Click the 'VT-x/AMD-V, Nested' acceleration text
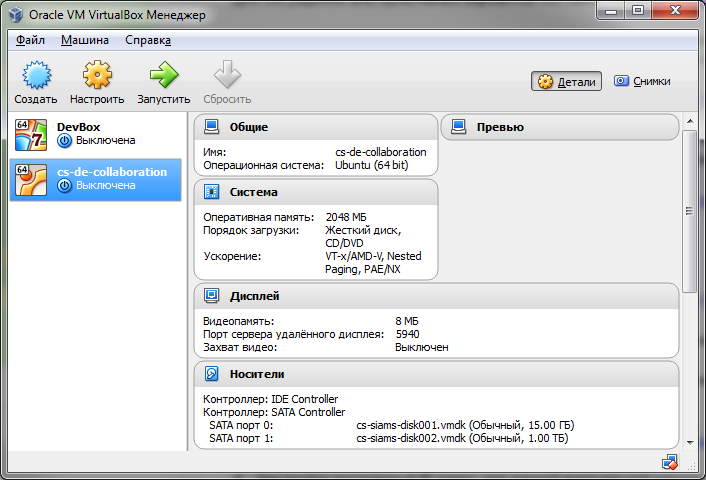Viewport: 706px width, 480px height. tap(373, 256)
